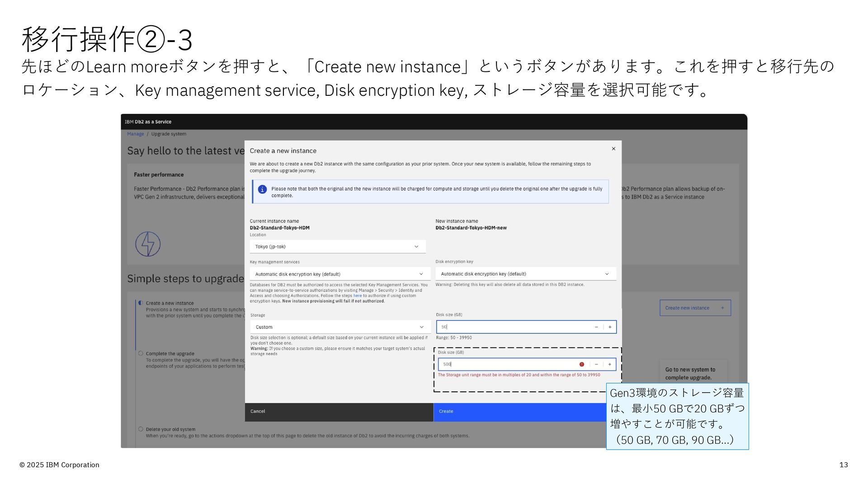Click the lightning bolt Faster performance icon

click(x=148, y=244)
